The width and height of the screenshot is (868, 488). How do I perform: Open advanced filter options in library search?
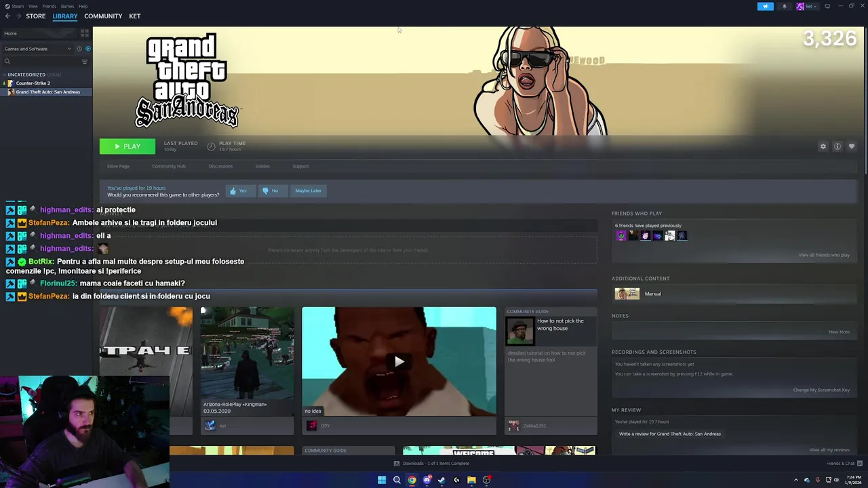(85, 62)
